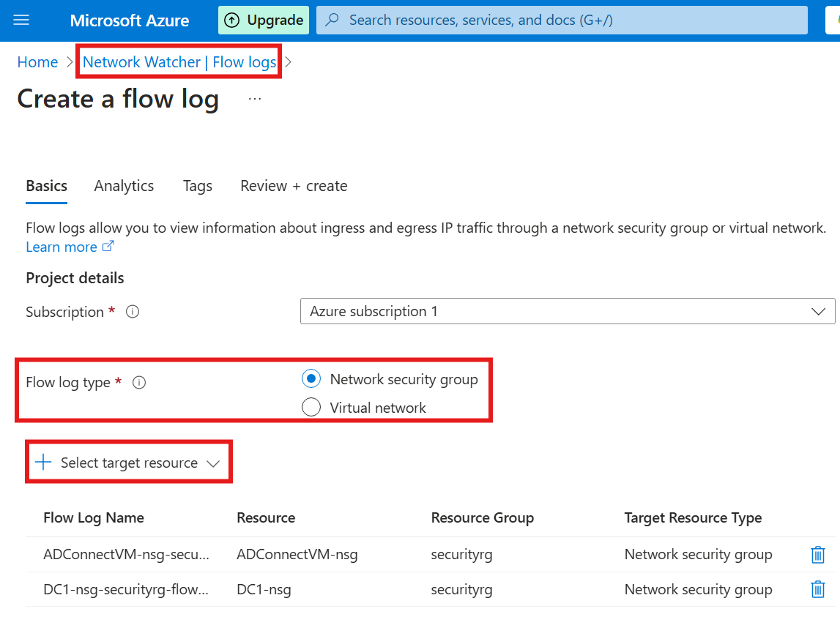Delete the ADConnectVM-nsg flow log row
Screen dimensions: 840x617
[x=817, y=554]
